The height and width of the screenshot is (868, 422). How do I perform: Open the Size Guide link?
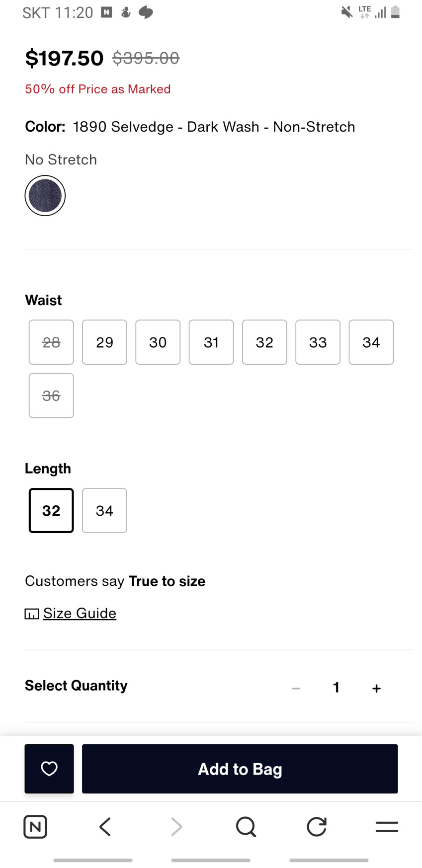(80, 613)
